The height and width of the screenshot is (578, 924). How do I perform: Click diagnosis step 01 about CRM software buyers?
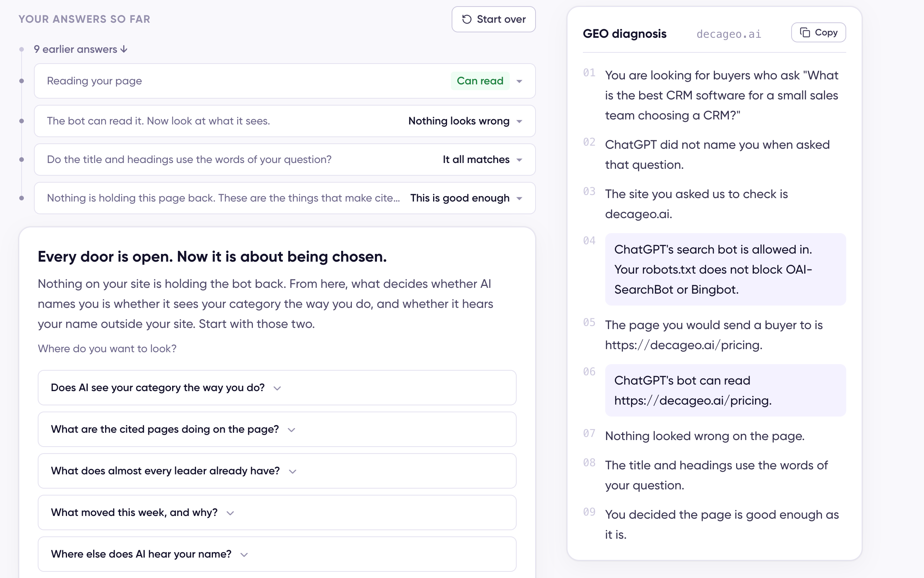click(x=721, y=95)
